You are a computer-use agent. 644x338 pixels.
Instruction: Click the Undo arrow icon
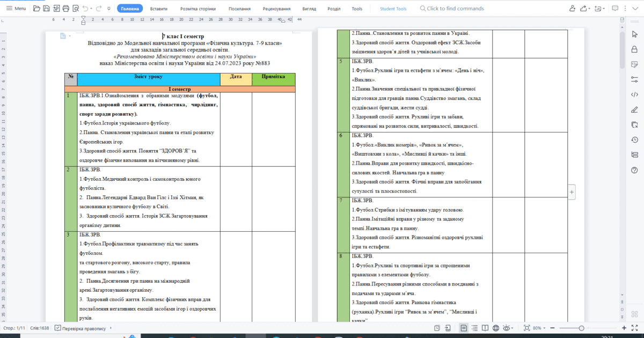tap(85, 9)
